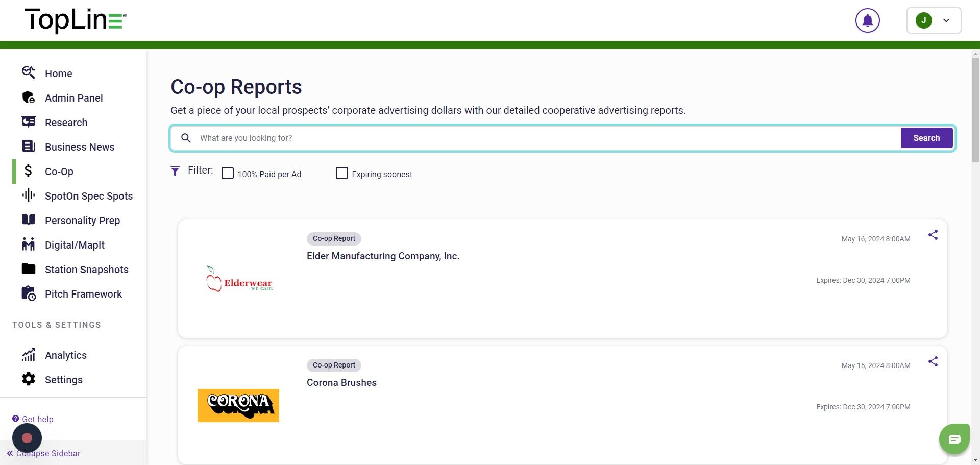Screen dimensions: 980x465
Task: Focus the co-op reports search field
Action: (546, 138)
